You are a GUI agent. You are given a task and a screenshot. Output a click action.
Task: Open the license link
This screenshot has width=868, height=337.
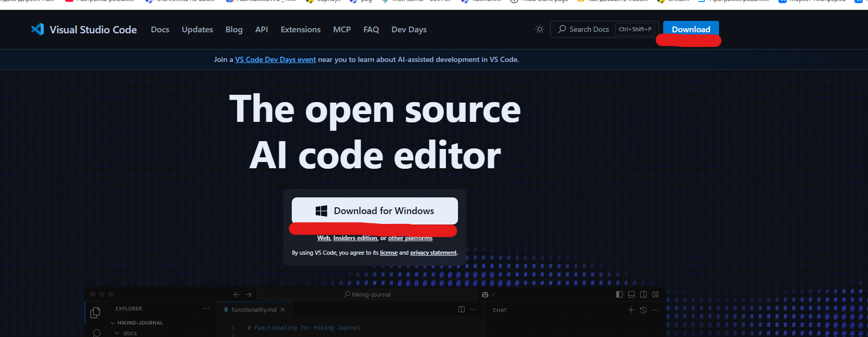[x=389, y=253]
